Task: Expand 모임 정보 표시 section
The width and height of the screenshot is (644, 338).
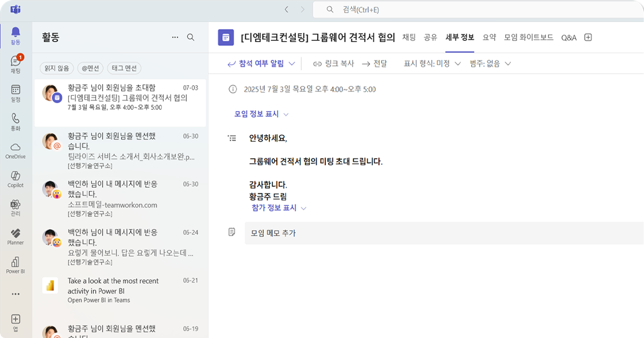Action: [x=261, y=114]
